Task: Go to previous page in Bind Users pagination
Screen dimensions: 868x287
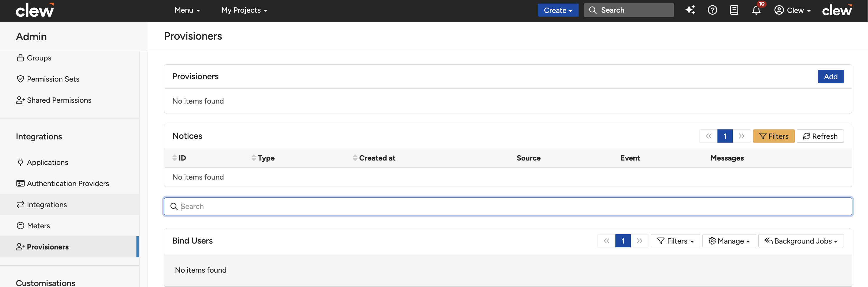Action: [606, 241]
